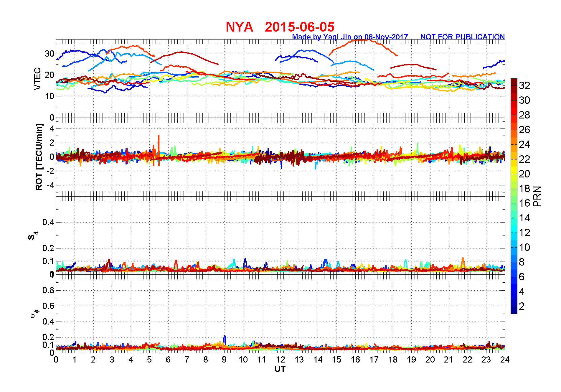This screenshot has width=561, height=392.
Task: Click x-axis tick label 24
Action: pyautogui.click(x=505, y=360)
